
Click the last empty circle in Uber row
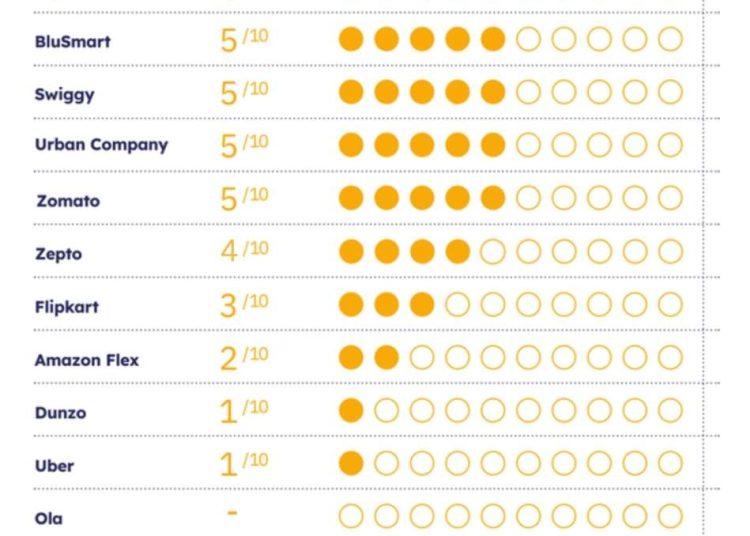pos(670,463)
